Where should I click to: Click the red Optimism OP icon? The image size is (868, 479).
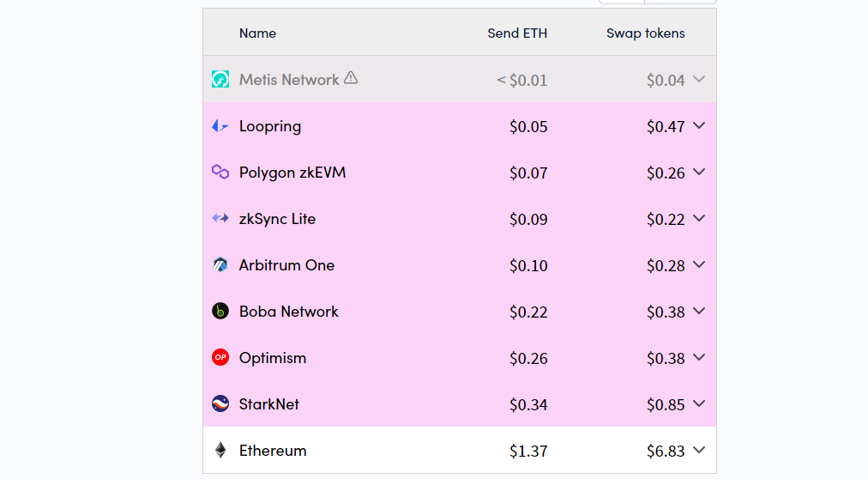click(220, 358)
